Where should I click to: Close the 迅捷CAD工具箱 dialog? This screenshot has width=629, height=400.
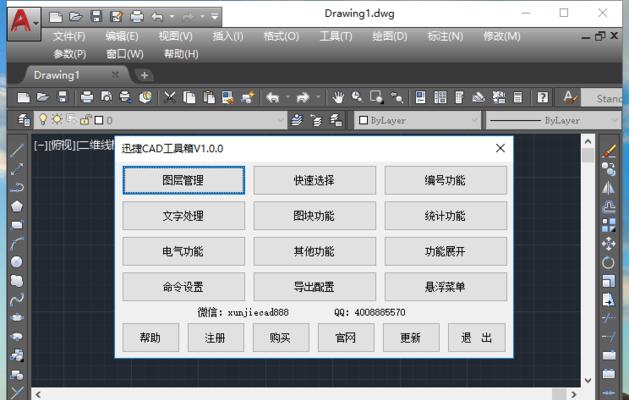tap(500, 148)
